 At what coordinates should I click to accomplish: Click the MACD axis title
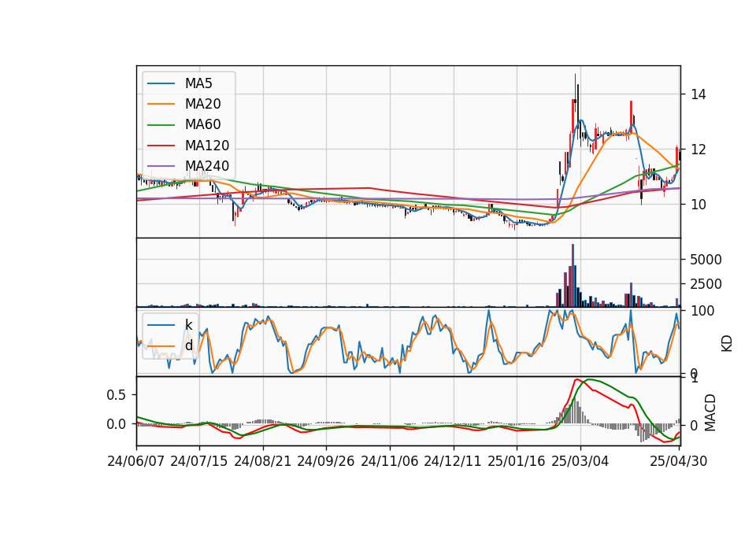[710, 412]
